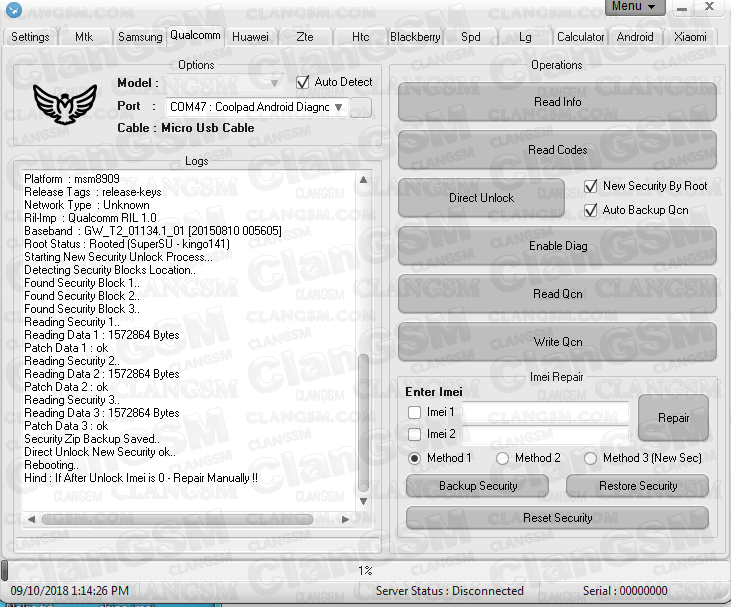Viewport: 731px width, 607px height.
Task: Minimize the ClanGSM window
Action: (682, 8)
